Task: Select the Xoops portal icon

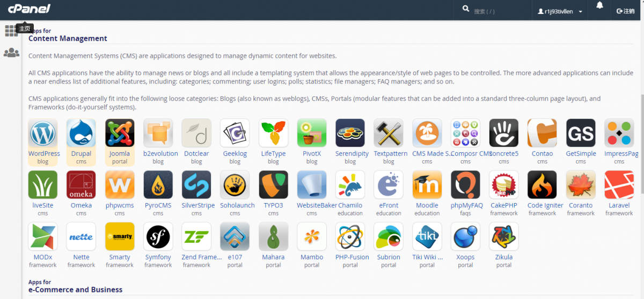Action: 465,236
